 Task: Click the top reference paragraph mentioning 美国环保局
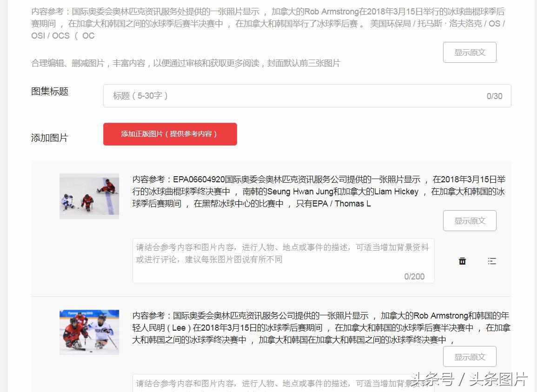[268, 24]
